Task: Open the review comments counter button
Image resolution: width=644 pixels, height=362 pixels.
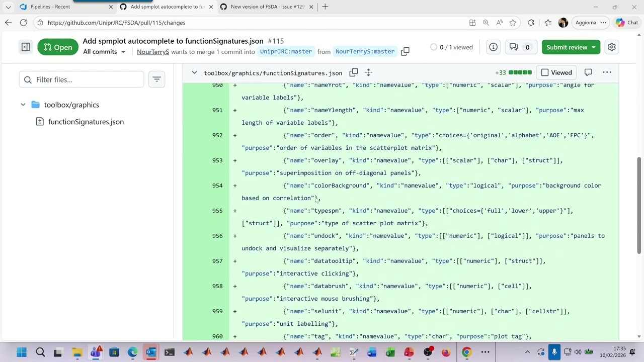Action: point(520,47)
